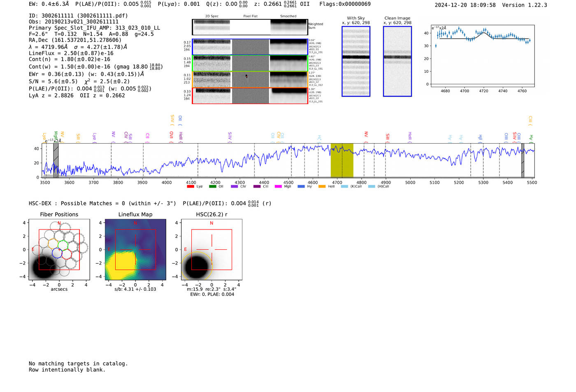Screen dimensions: 576x392
Task: Select the yellow highlighted band in spectrum
Action: [342, 160]
